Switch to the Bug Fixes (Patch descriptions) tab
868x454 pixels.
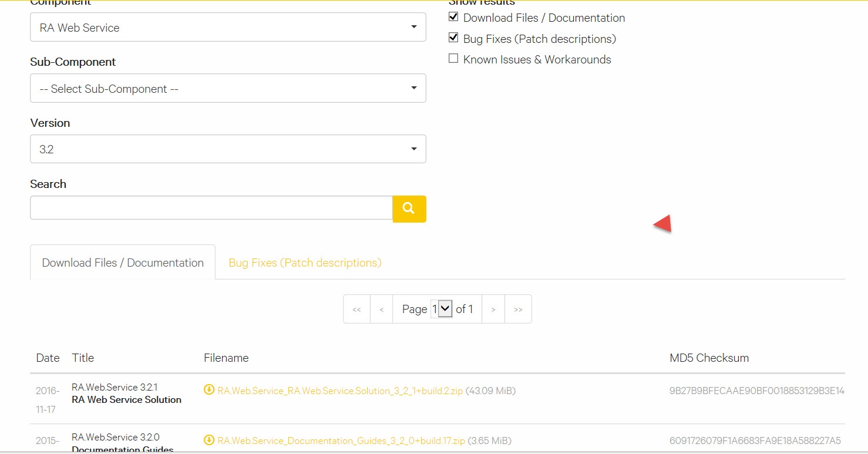click(x=304, y=263)
